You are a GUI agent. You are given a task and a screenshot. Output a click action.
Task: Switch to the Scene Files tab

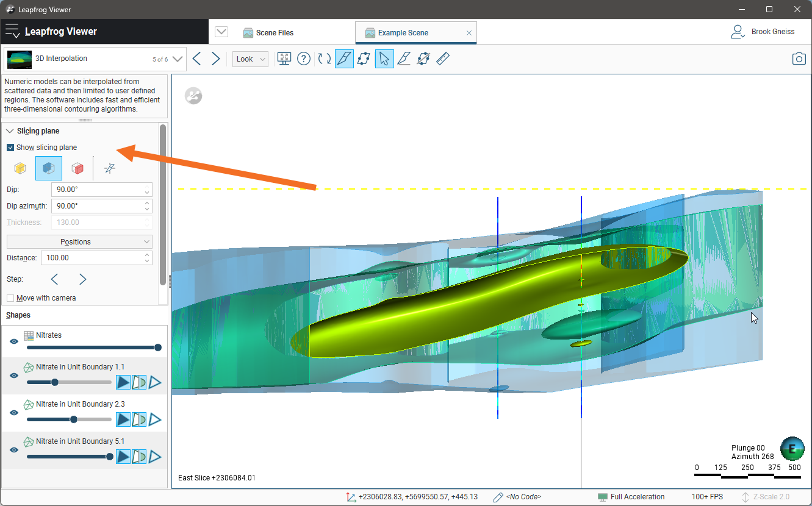coord(268,33)
